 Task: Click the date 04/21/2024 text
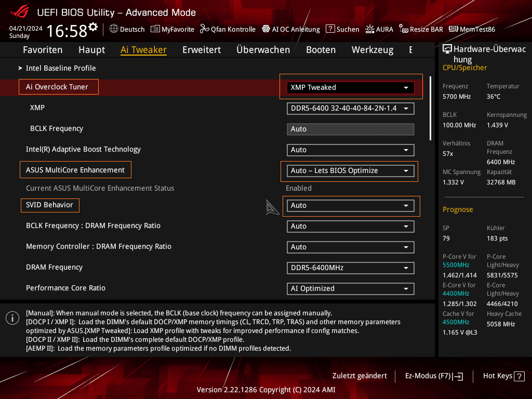[26, 29]
